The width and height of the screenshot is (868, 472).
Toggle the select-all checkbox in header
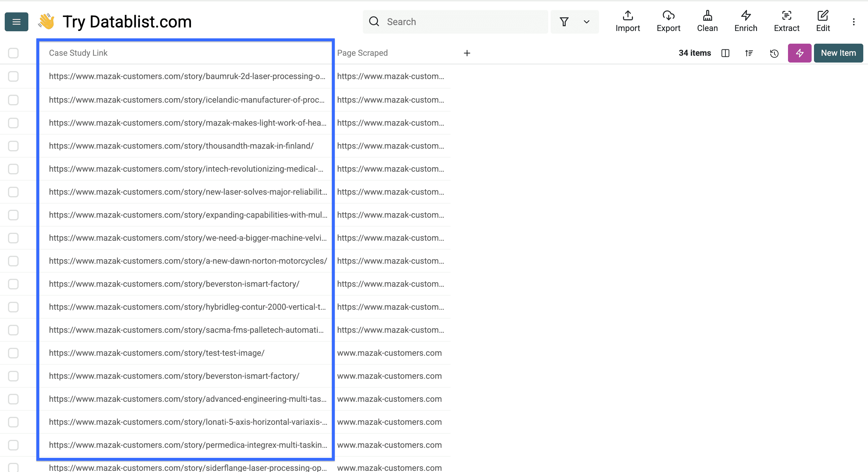click(13, 53)
